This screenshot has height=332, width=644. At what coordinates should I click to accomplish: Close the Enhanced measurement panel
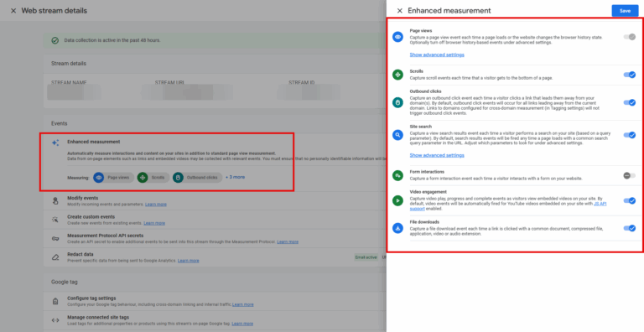pyautogui.click(x=400, y=11)
